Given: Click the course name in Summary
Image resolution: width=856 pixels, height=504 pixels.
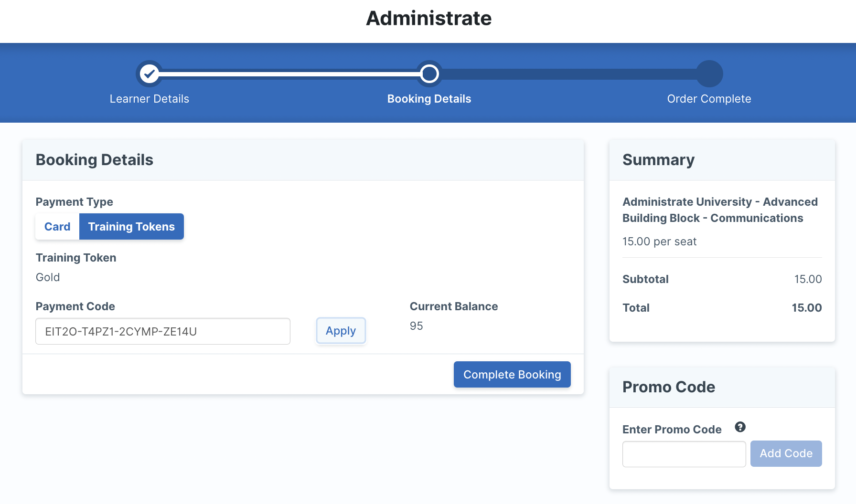Looking at the screenshot, I should (720, 210).
